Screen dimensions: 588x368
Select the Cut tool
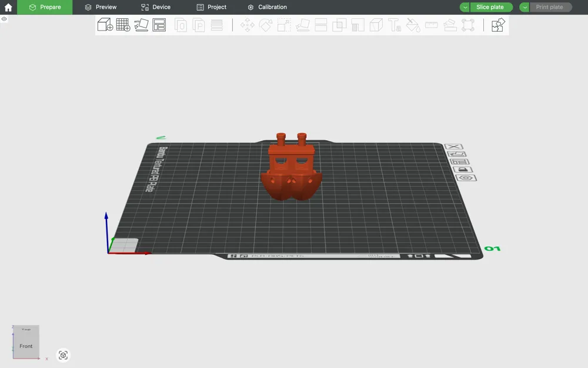tap(321, 25)
